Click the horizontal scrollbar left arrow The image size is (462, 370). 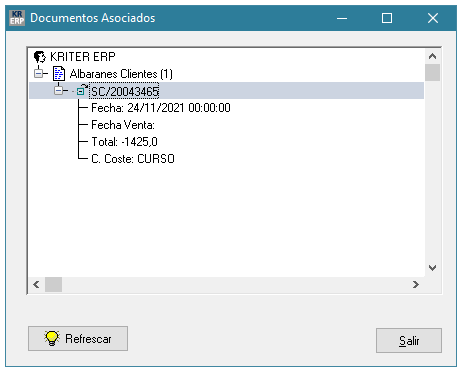tap(36, 285)
